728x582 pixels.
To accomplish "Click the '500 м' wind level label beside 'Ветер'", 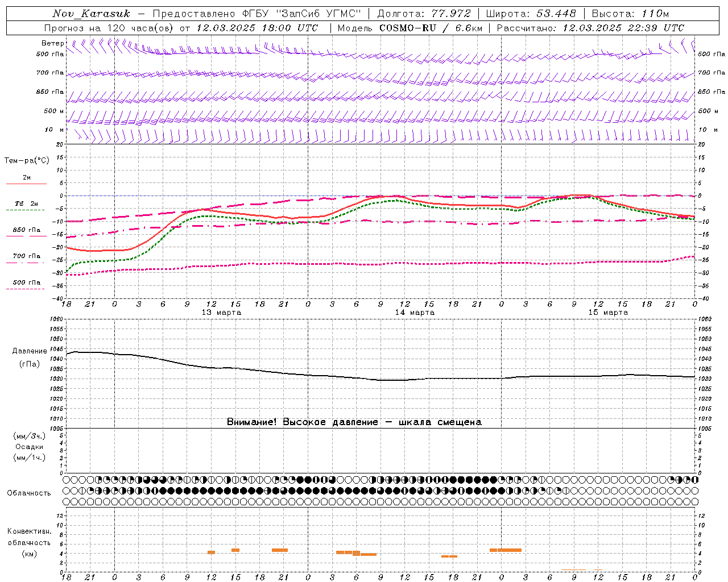I will click(54, 111).
